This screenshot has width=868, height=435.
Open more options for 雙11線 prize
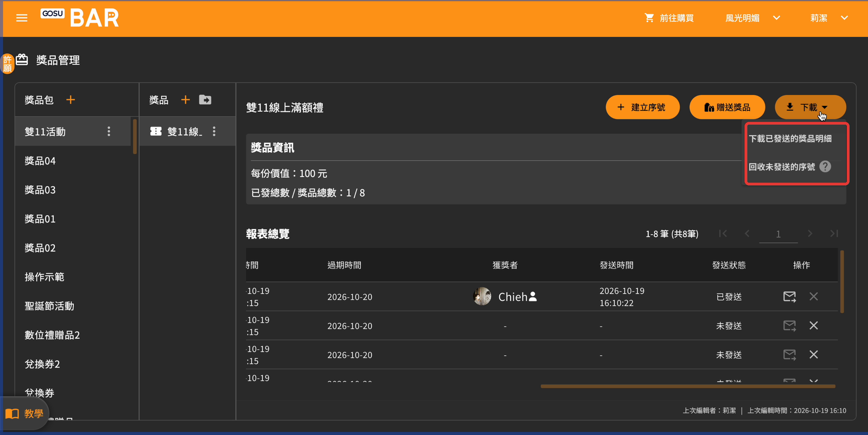pos(214,131)
